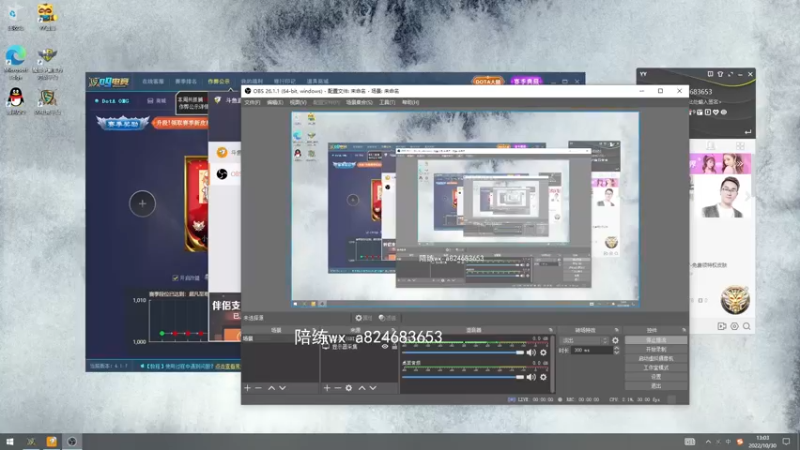Screen dimensions: 800x450
Task: Open the Windows Start menu
Action: coord(10,441)
